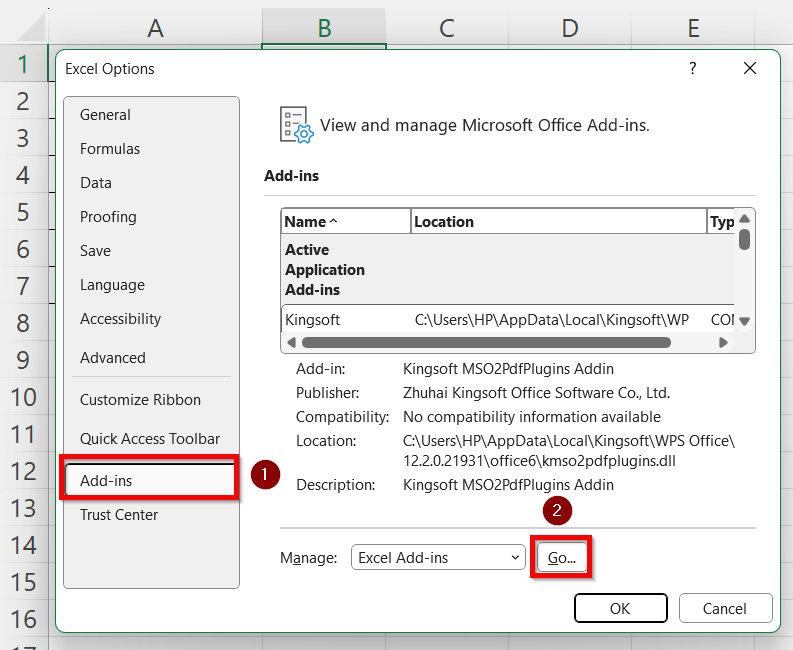Go to Customize Ribbon settings

click(140, 400)
